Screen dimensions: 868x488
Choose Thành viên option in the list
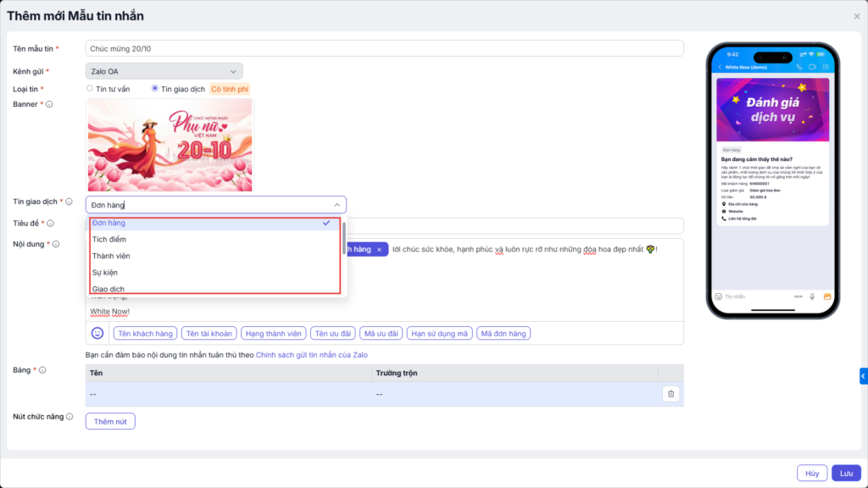(214, 256)
